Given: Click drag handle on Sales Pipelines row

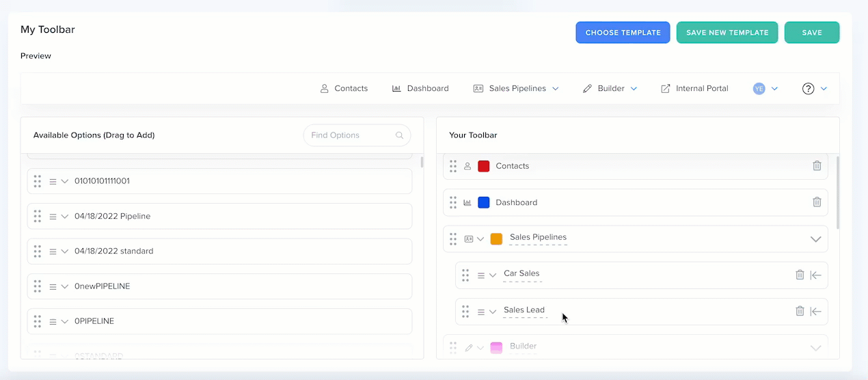Looking at the screenshot, I should point(453,239).
